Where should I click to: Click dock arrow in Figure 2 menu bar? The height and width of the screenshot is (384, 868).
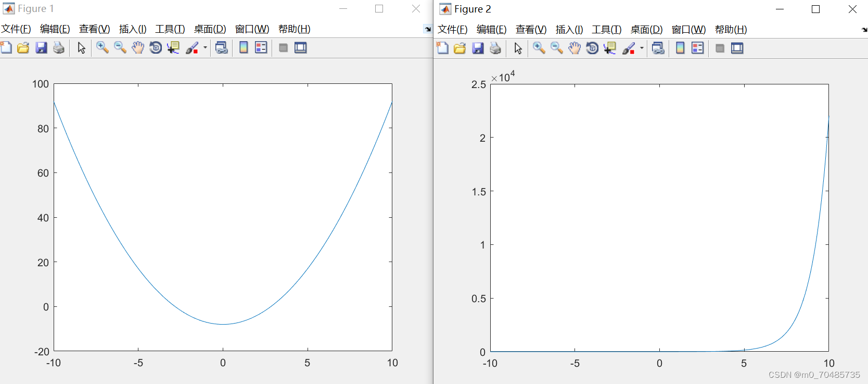click(x=864, y=30)
